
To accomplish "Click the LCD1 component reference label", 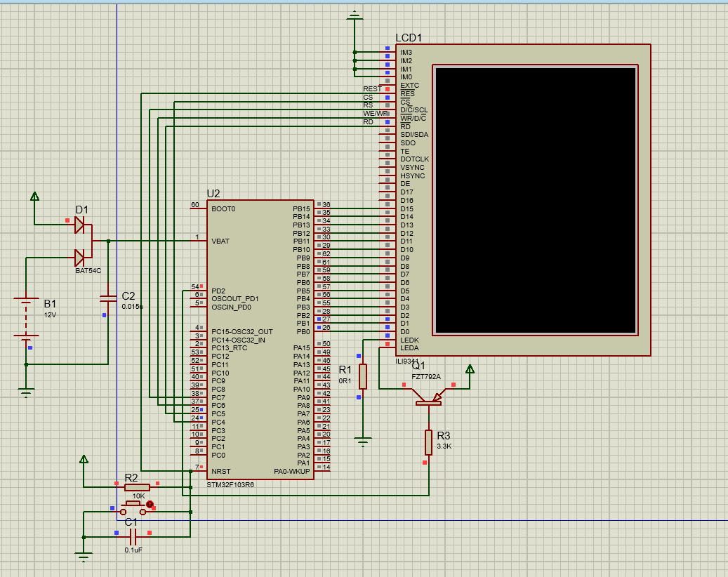I will [x=409, y=38].
